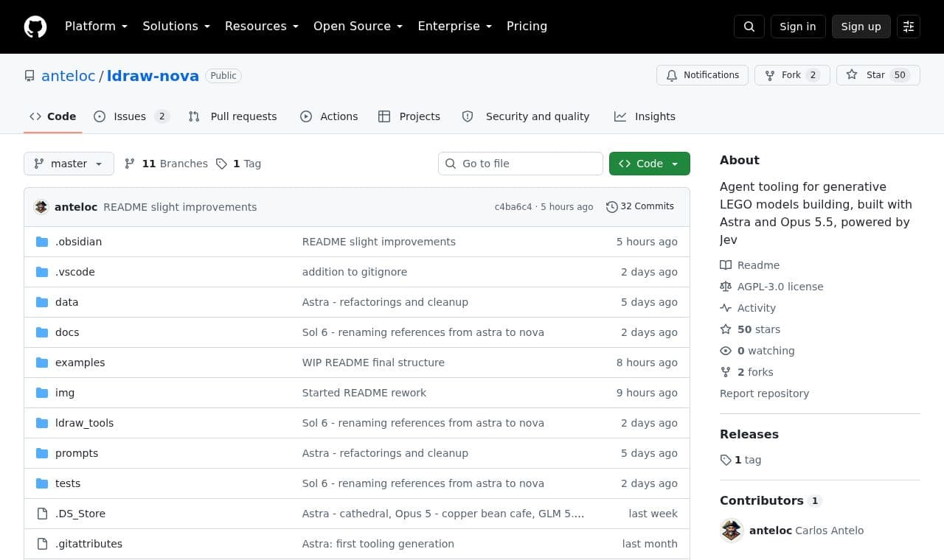The height and width of the screenshot is (560, 944).
Task: Switch to the Actions tab
Action: point(329,116)
